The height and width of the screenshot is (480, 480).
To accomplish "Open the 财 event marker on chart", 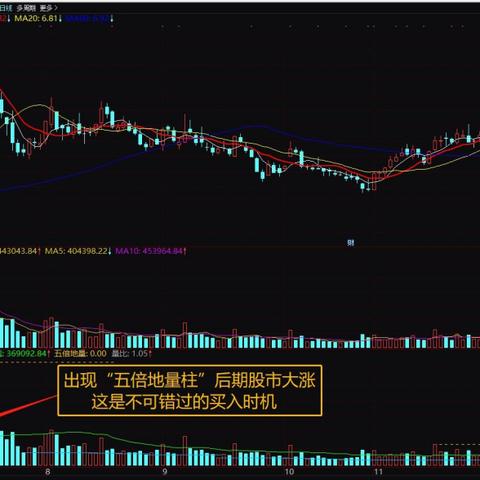I will 350,243.
